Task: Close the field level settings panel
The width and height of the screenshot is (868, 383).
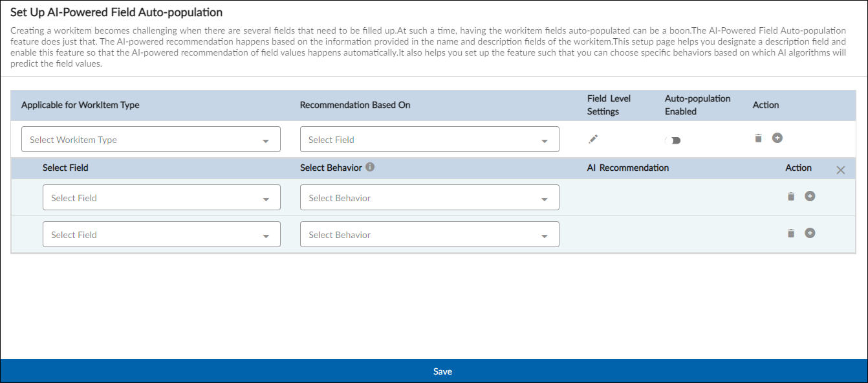Action: pyautogui.click(x=841, y=170)
